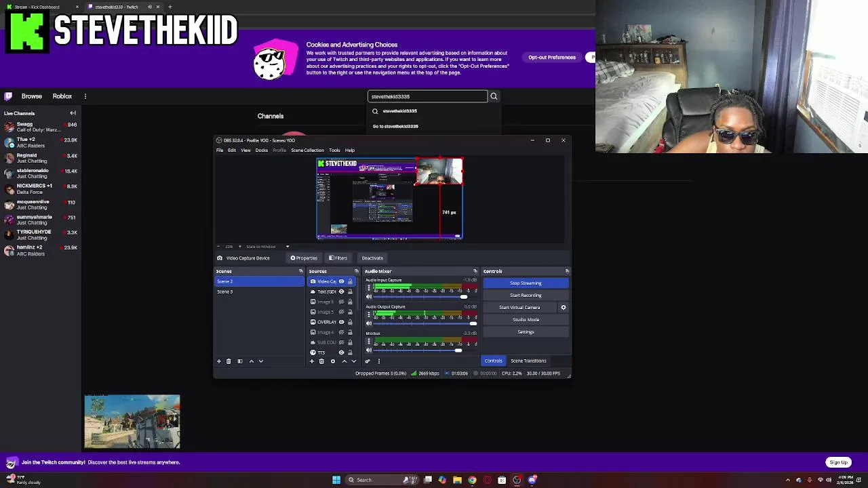Collapse Twitch Live Channels sidebar arrow
Screen dimensions: 868x488
pyautogui.click(x=73, y=113)
